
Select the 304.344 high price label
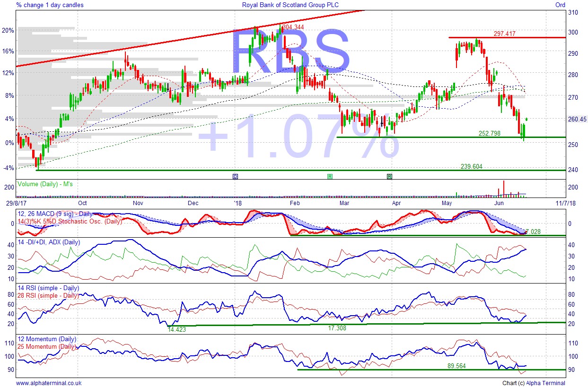(x=293, y=27)
